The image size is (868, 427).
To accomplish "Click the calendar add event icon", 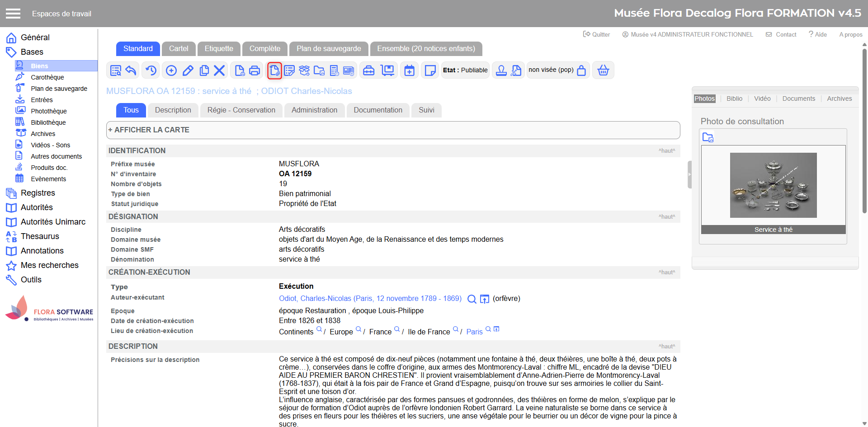I will 409,70.
